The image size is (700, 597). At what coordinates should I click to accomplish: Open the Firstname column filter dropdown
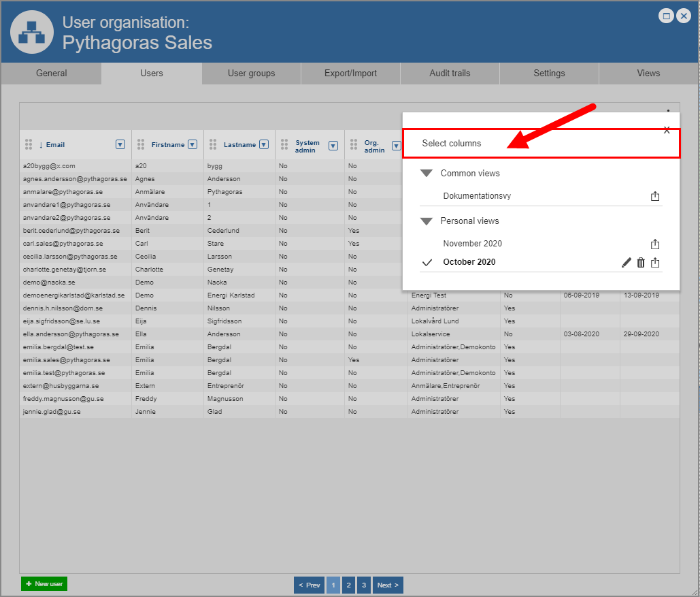tap(193, 144)
